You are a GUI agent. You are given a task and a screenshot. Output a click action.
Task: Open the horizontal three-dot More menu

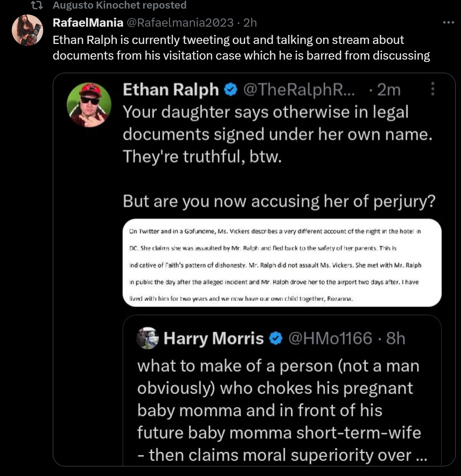click(448, 22)
